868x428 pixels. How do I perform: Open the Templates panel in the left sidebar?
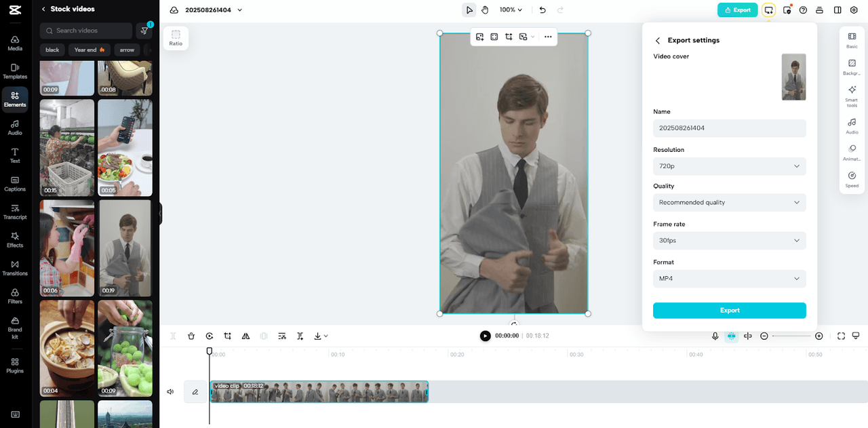tap(14, 71)
